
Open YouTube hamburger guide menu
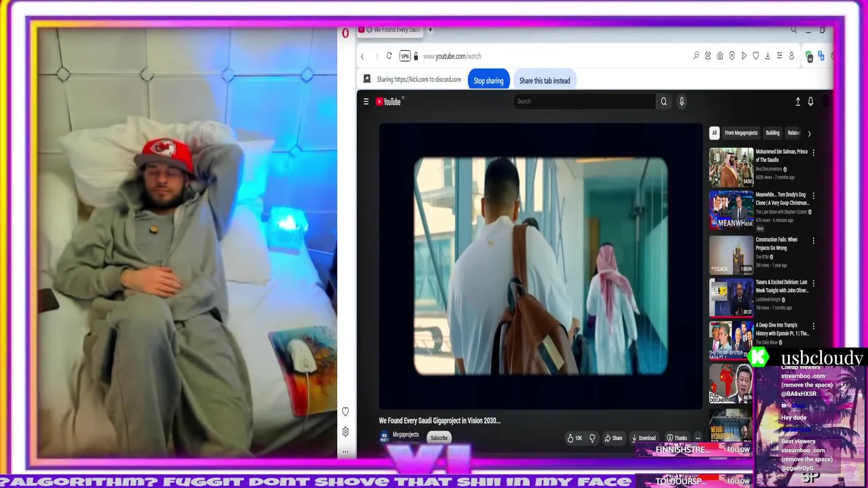tap(366, 102)
